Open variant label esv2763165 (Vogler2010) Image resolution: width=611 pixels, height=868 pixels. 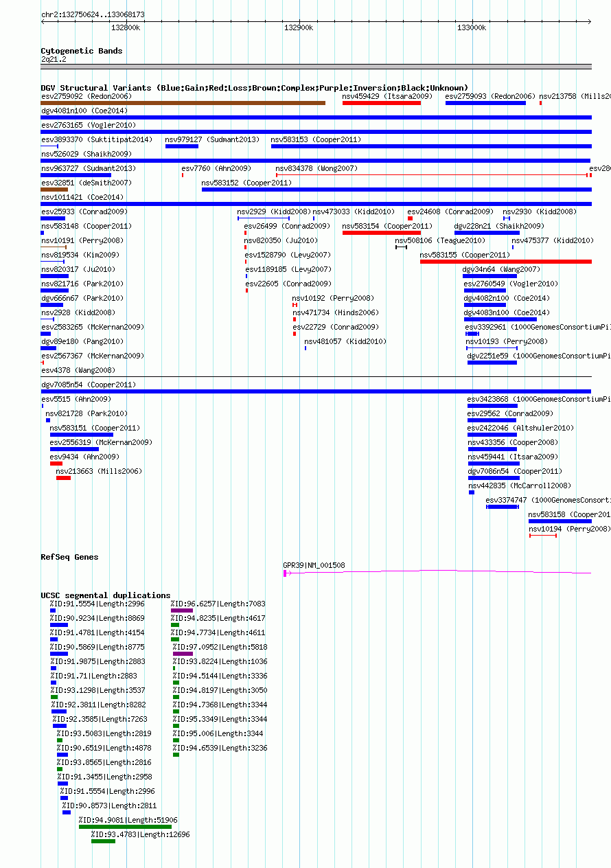(89, 125)
